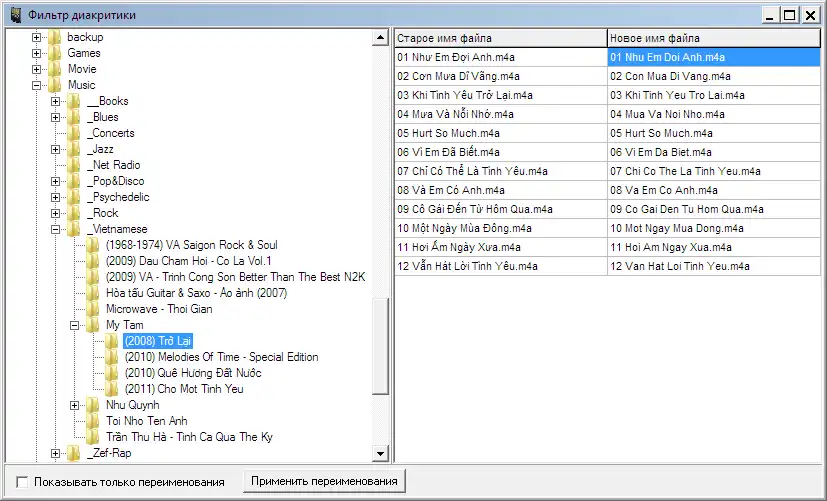This screenshot has width=827, height=501.
Task: Click old name '03 Khi Tình Yêu Trở Lại.m4a'
Action: point(501,95)
